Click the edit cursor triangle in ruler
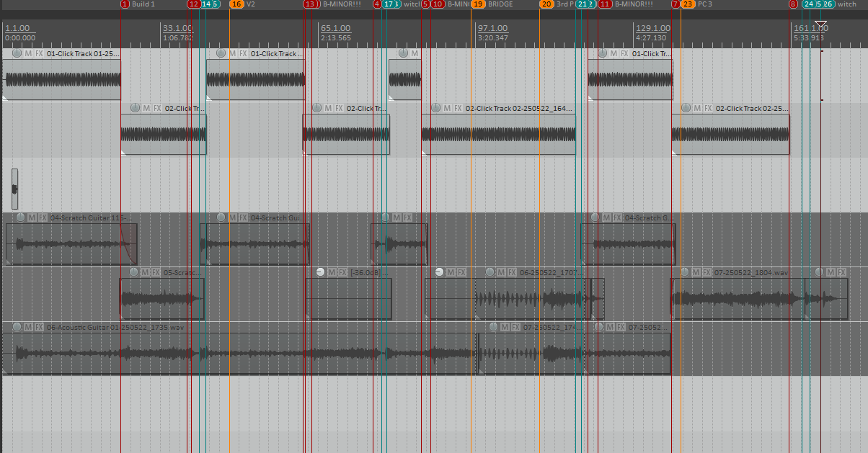 tap(820, 25)
